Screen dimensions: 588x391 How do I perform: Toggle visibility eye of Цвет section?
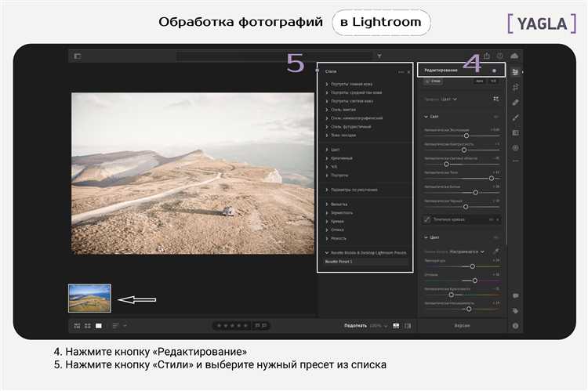(496, 237)
